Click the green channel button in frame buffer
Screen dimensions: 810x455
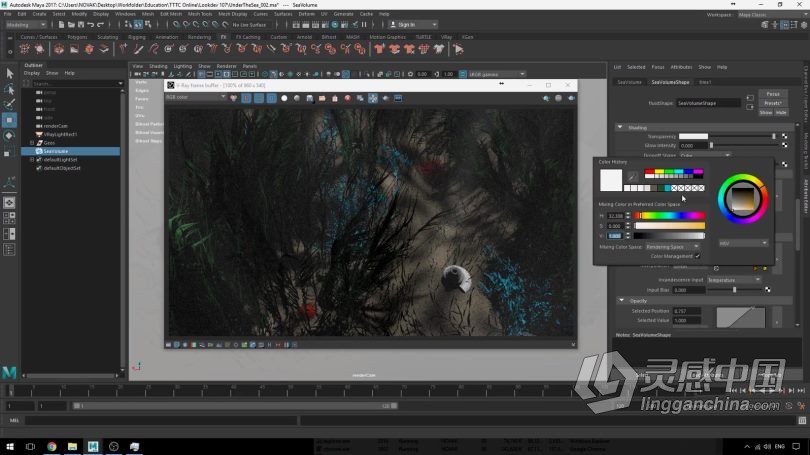pos(259,98)
